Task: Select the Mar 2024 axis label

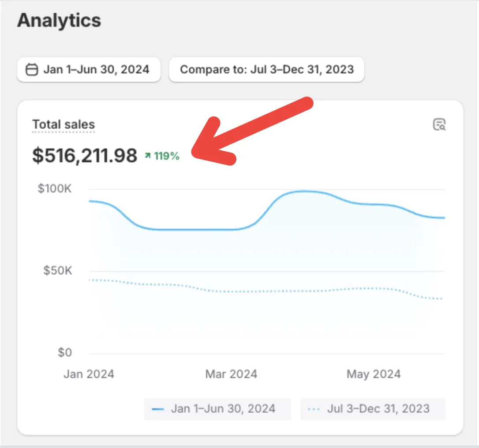Action: 231,374
